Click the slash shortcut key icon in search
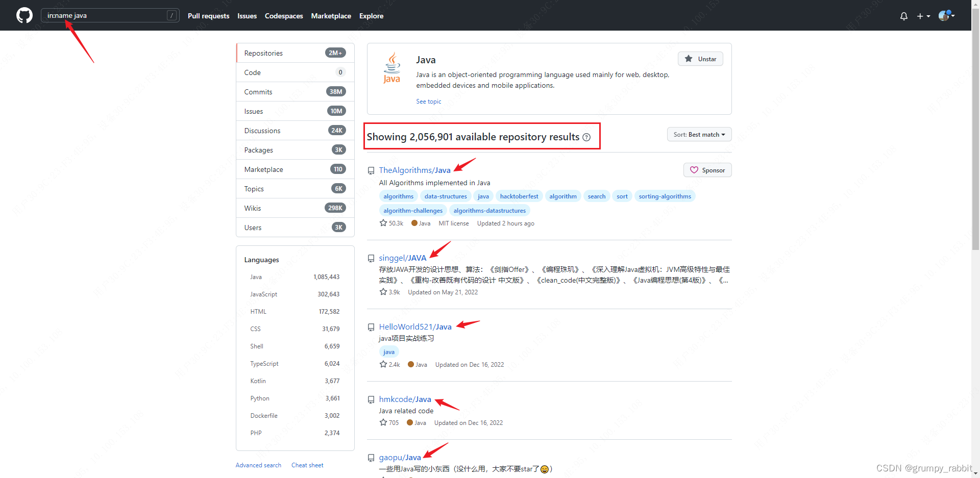Viewport: 980px width, 478px height. tap(171, 15)
